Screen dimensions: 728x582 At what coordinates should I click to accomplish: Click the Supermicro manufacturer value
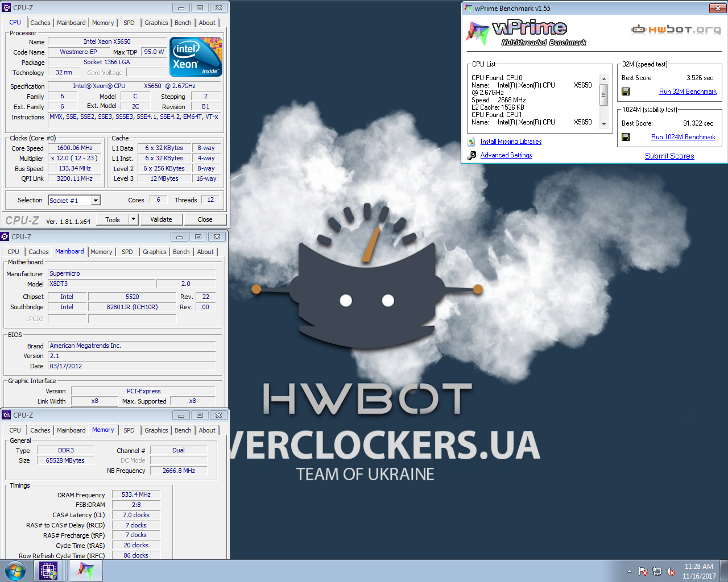coord(132,273)
